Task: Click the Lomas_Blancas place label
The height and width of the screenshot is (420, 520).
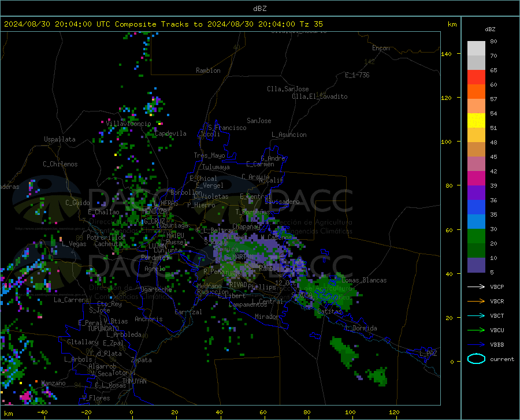Action: pyautogui.click(x=364, y=280)
